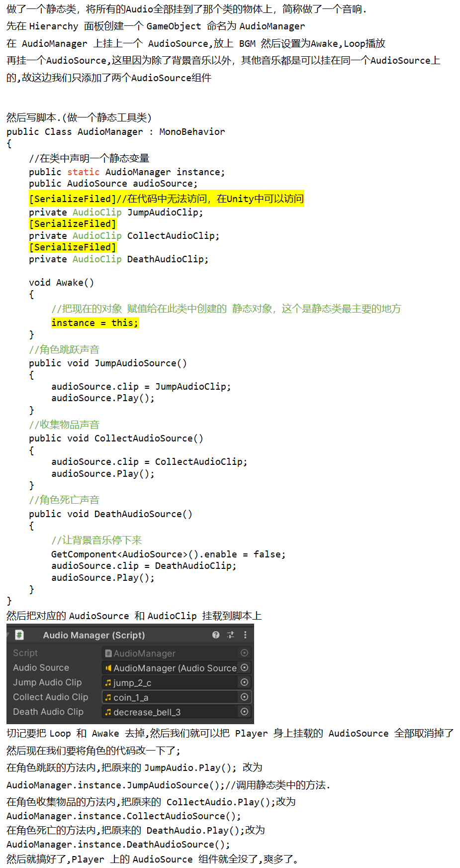
Task: Open object picker for Audio Source field
Action: click(x=244, y=667)
